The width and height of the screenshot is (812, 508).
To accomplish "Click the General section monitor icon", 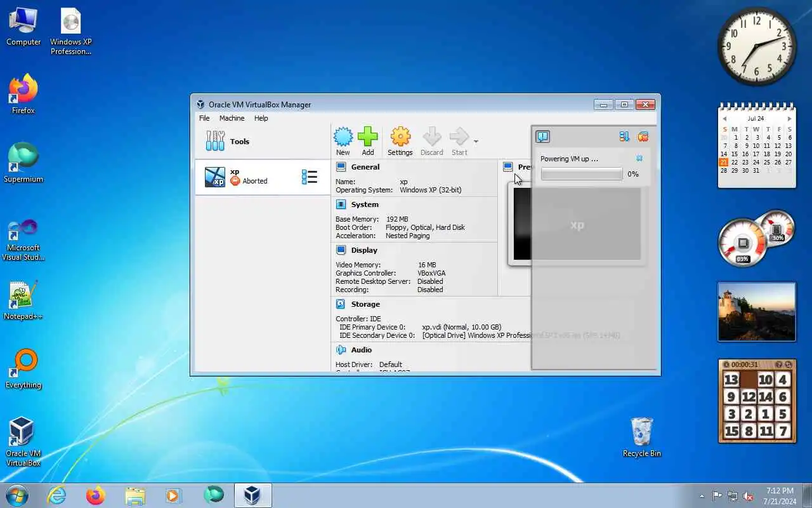I will point(341,167).
